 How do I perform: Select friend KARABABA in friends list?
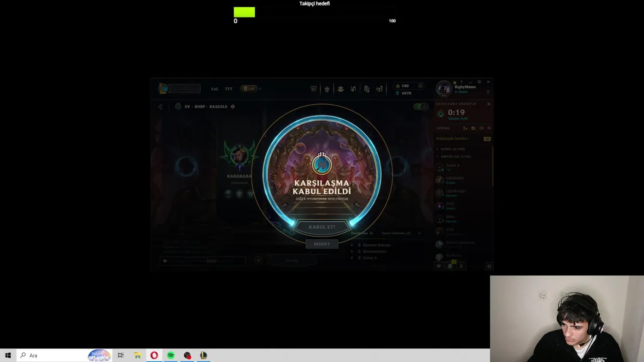tap(463, 180)
